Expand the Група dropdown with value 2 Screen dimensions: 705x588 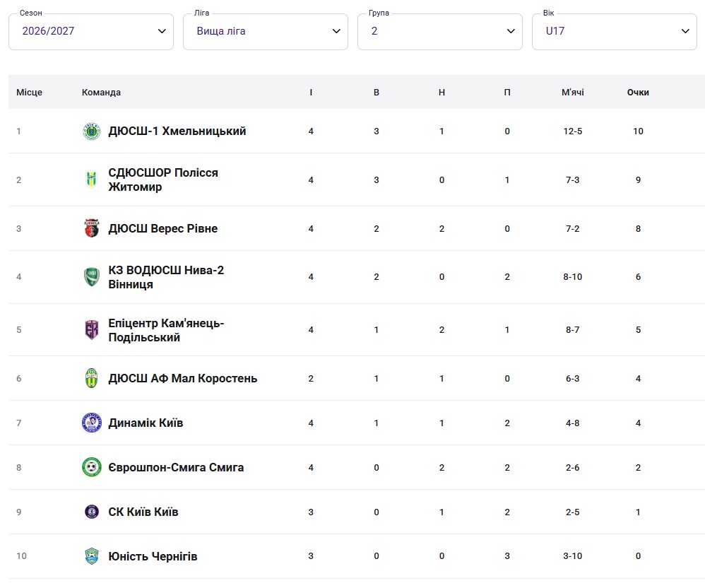click(439, 32)
